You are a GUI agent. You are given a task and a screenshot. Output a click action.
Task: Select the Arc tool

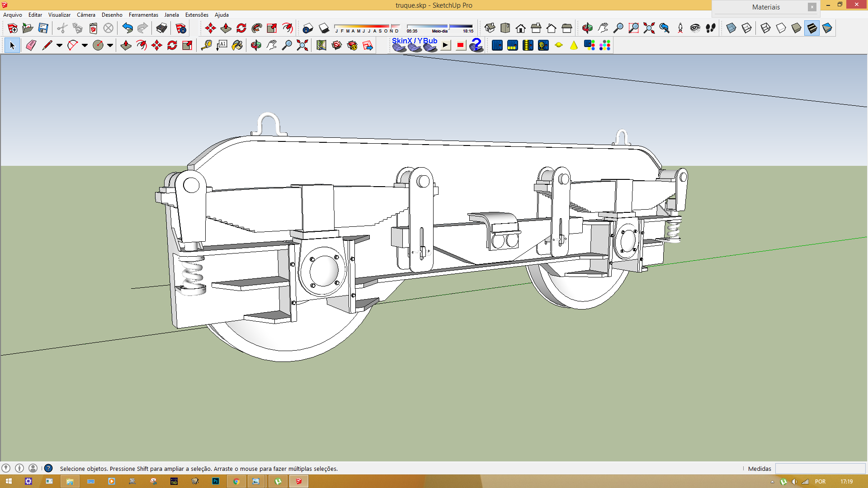pyautogui.click(x=72, y=45)
